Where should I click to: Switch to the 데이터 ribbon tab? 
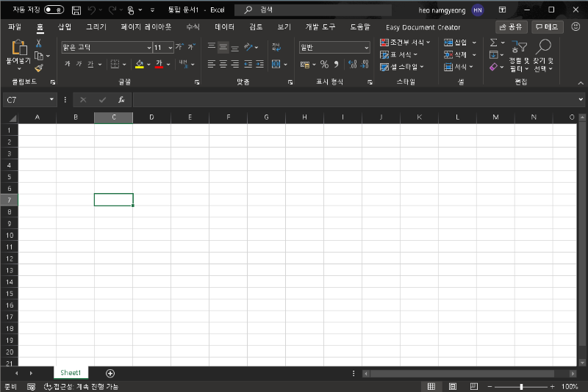[225, 27]
